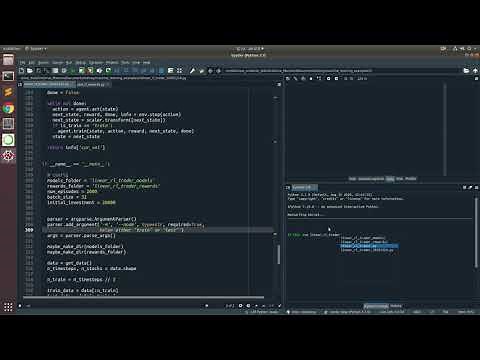Click the forward navigation arrow in toolbar
Viewport: 480px width, 360px height.
click(219, 71)
